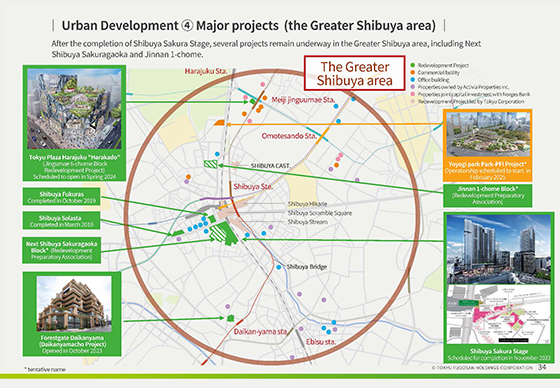The image size is (560, 388).
Task: Click the purple Activia Properties legend dot
Action: pos(412,87)
